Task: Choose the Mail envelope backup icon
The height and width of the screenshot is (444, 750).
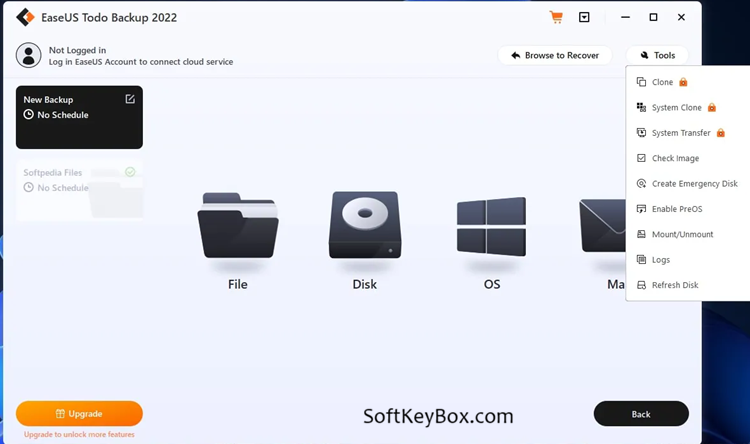Action: [x=603, y=226]
